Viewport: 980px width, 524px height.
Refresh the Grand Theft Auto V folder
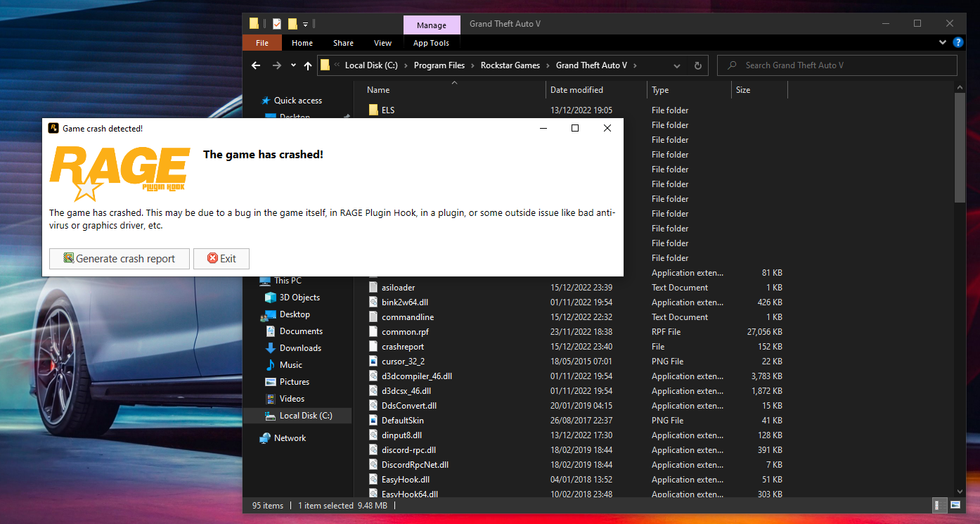pos(697,65)
